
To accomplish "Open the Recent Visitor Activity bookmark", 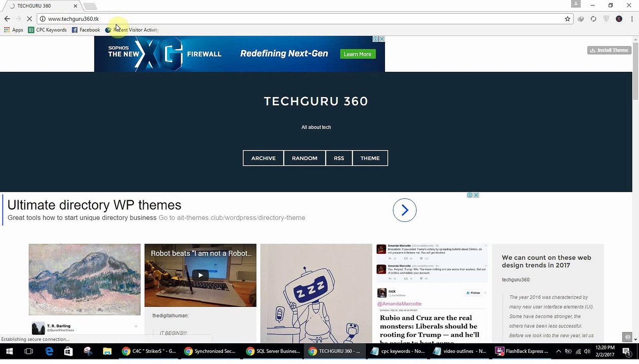I will (132, 30).
